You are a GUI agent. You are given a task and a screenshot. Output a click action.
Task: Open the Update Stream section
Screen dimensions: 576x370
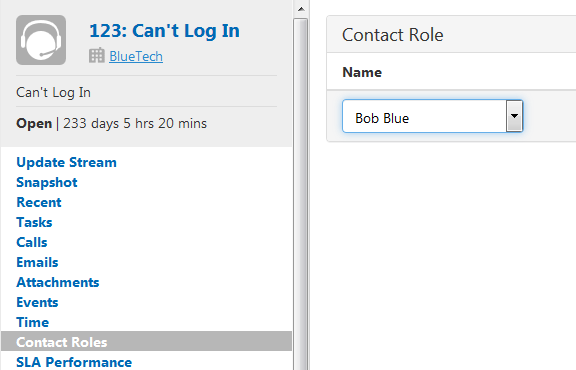66,162
